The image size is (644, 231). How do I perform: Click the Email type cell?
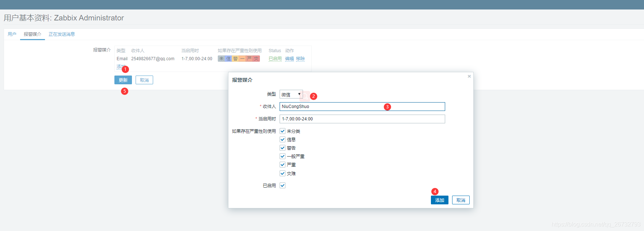coord(122,59)
